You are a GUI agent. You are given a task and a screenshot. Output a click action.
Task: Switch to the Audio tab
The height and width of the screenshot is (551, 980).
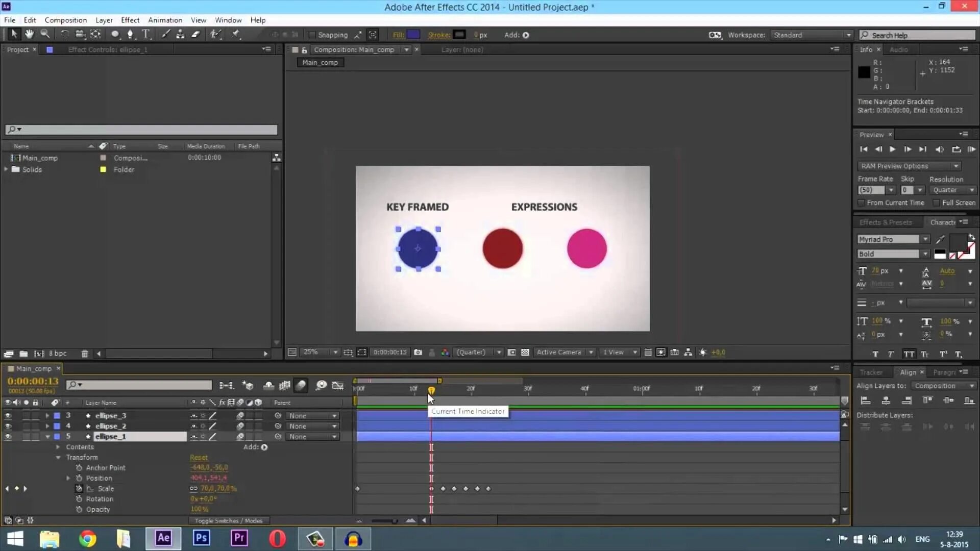(898, 49)
